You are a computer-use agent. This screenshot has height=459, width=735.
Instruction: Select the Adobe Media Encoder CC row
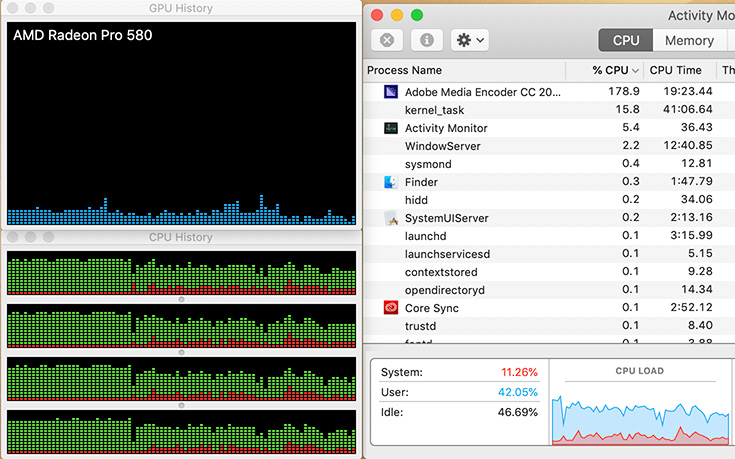[x=549, y=91]
